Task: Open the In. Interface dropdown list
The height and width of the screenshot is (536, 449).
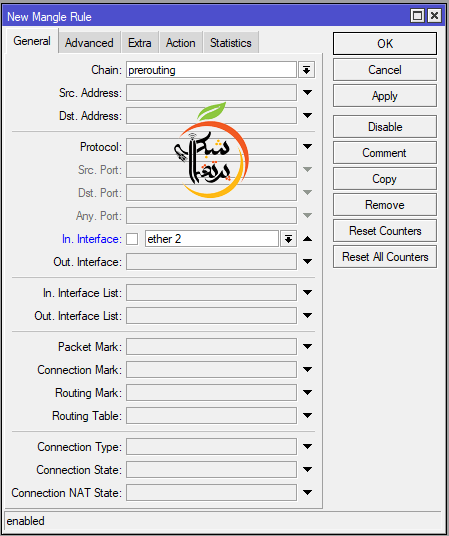Action: [288, 239]
